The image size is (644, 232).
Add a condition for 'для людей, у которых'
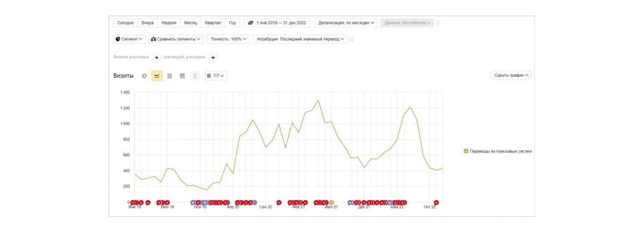pyautogui.click(x=213, y=57)
